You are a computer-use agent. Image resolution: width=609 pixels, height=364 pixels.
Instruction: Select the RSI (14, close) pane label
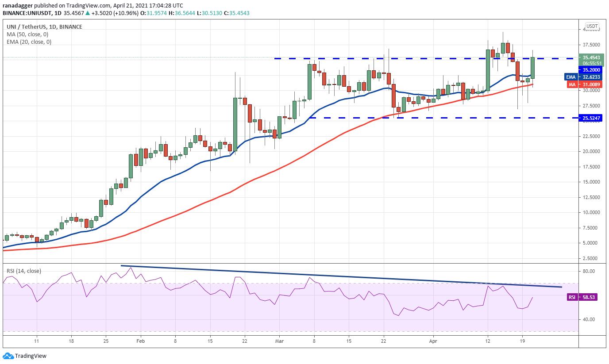pyautogui.click(x=23, y=270)
